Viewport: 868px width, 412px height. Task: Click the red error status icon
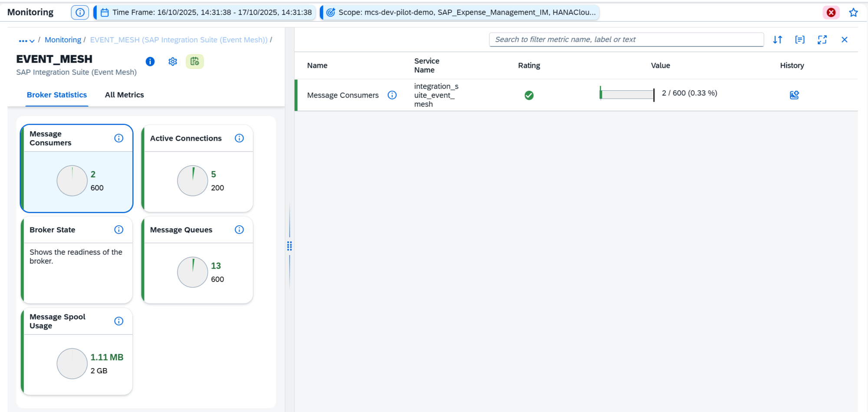pyautogui.click(x=831, y=13)
